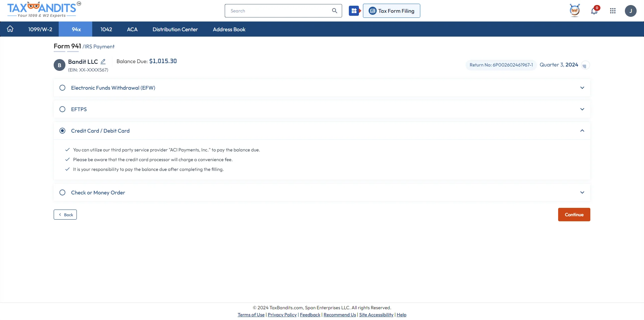Open the 1099/W-2 tab

pyautogui.click(x=40, y=29)
